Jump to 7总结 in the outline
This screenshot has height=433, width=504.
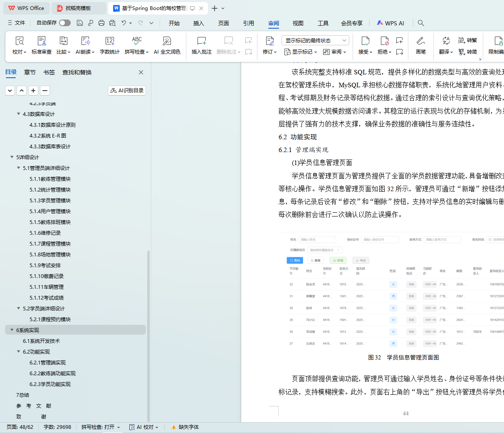click(x=22, y=395)
